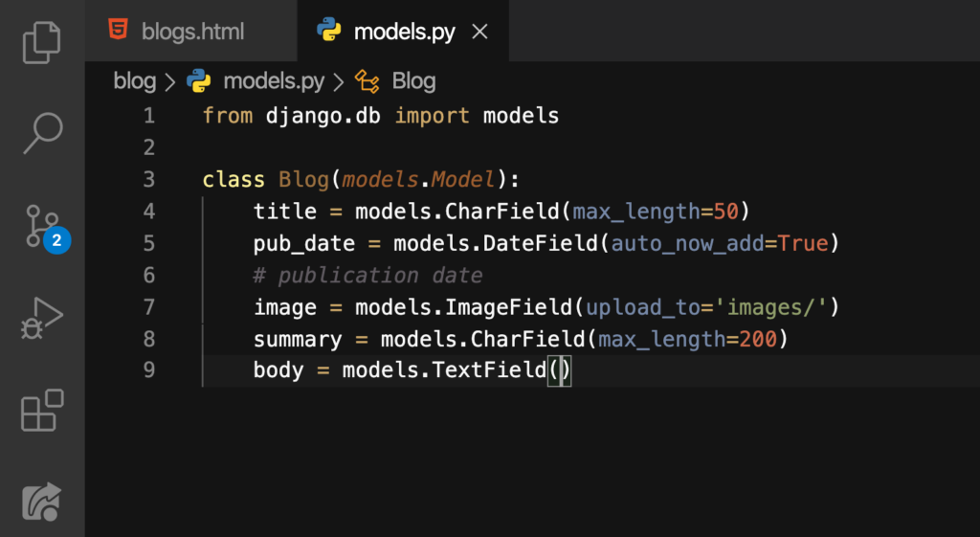Click the class symbol icon in breadcrumb
980x537 pixels.
click(x=367, y=81)
